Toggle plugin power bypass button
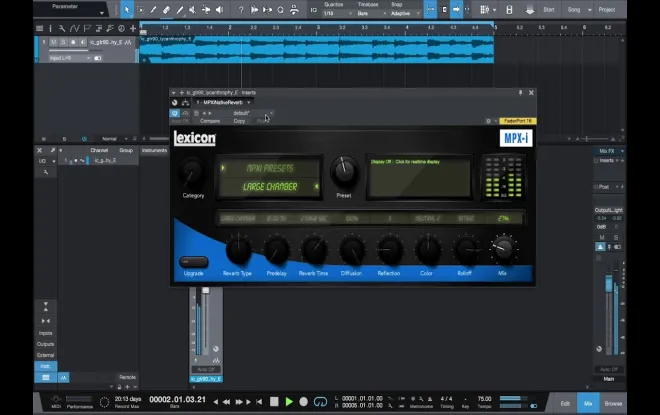Viewport: 660px width, 415px height. pos(175,113)
